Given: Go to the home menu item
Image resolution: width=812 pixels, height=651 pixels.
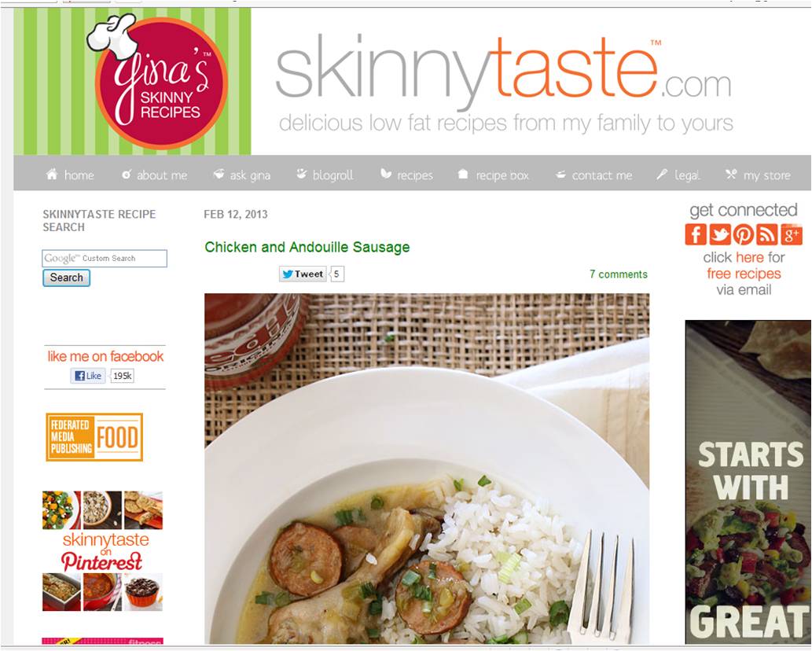Looking at the screenshot, I should (70, 175).
